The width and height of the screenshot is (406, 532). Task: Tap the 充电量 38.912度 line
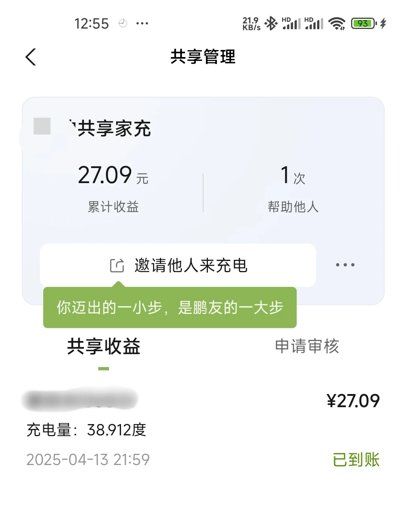(x=86, y=430)
